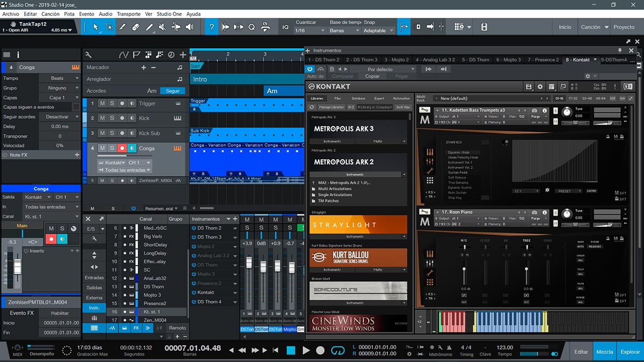Image resolution: width=644 pixels, height=362 pixels.
Task: Toggle Seguir button in the Acordes row
Action: [x=173, y=91]
